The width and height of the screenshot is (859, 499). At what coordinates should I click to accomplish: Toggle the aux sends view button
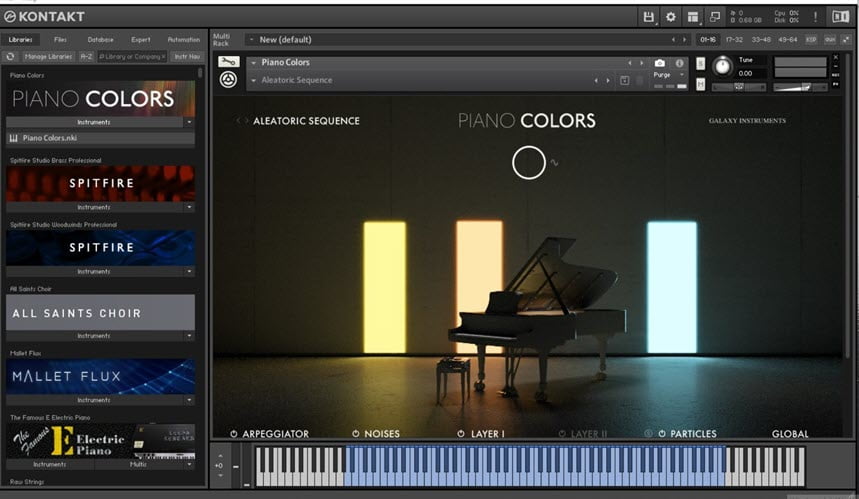[830, 39]
